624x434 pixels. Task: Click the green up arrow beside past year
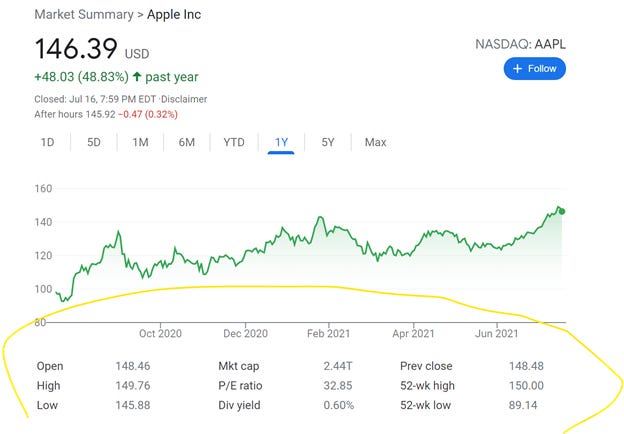[x=137, y=76]
